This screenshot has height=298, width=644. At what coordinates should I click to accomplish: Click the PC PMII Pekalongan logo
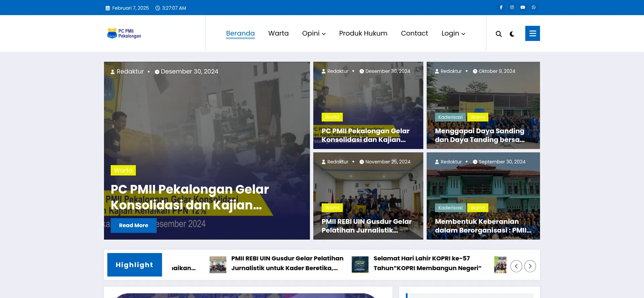(124, 33)
